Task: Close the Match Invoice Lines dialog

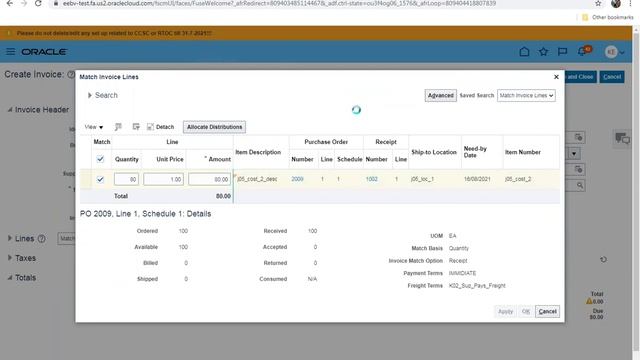Action: coord(556,77)
